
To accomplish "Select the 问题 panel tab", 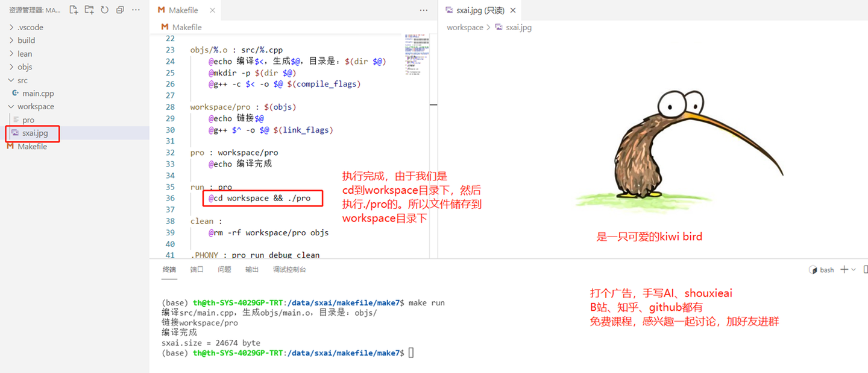I will tap(224, 269).
